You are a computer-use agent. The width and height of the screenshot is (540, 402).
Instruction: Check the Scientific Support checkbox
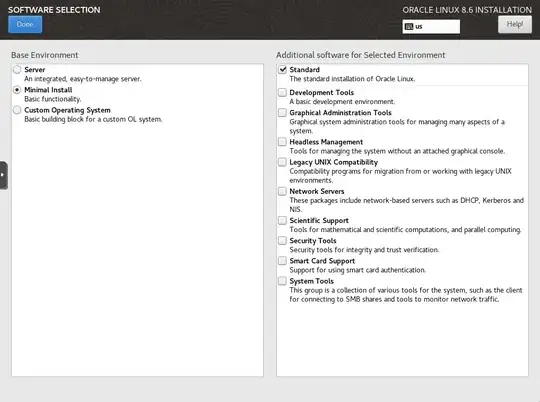[282, 220]
